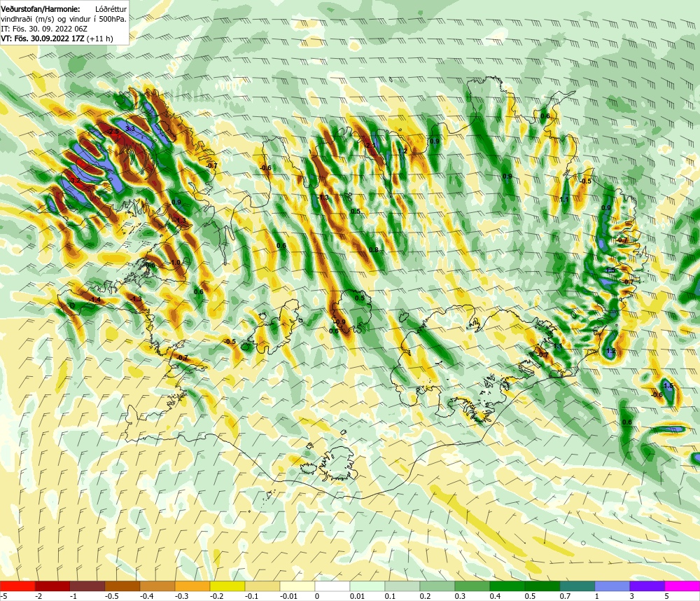Click the 0.4 label on color scale
Image resolution: width=700 pixels, height=601 pixels.
495,596
